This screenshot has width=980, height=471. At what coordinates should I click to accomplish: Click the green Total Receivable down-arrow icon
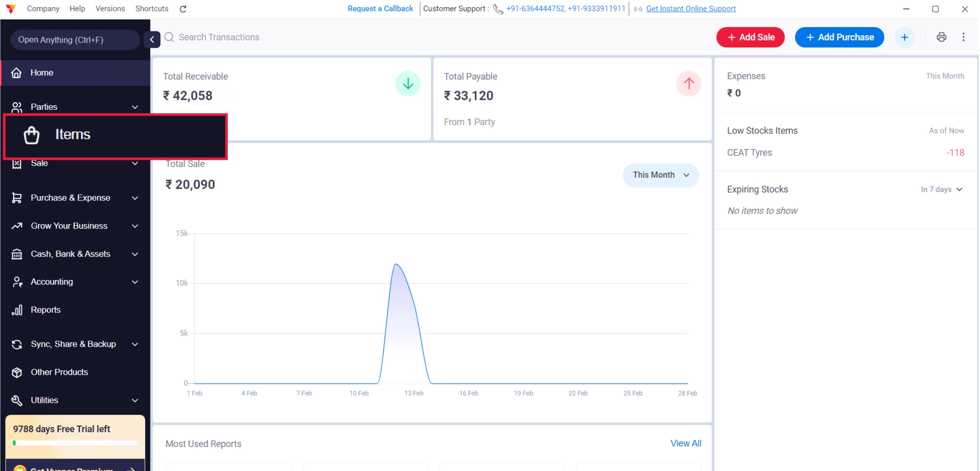408,83
